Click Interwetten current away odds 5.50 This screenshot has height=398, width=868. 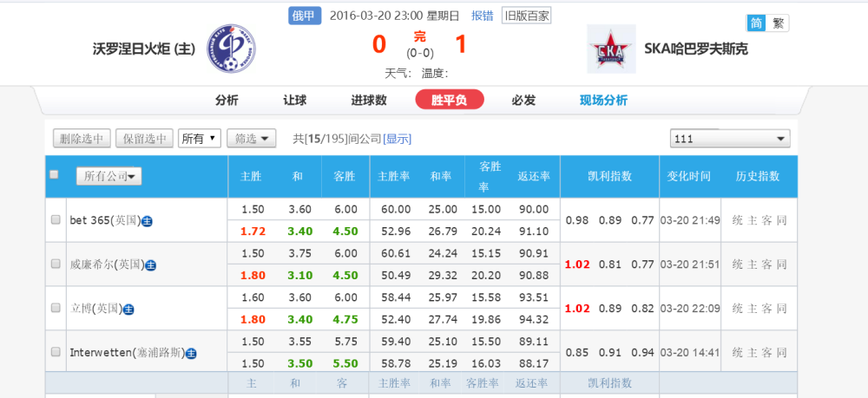(345, 363)
